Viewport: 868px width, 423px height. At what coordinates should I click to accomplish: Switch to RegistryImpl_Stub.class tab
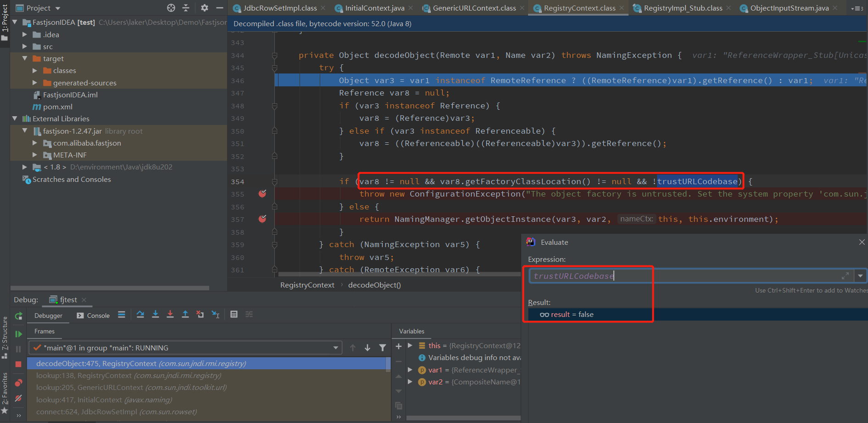tap(683, 8)
